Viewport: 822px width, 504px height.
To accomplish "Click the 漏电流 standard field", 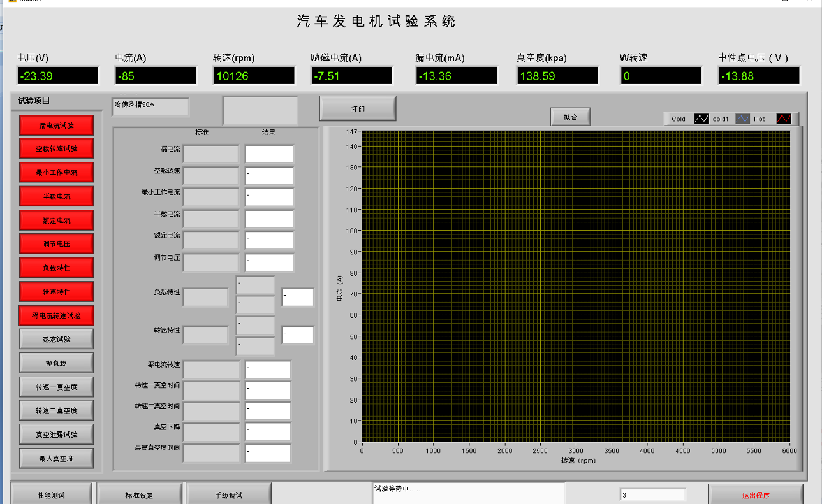I will [211, 154].
